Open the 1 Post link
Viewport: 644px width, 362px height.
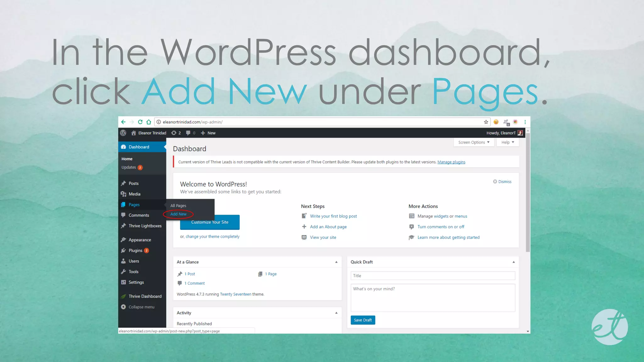point(190,274)
